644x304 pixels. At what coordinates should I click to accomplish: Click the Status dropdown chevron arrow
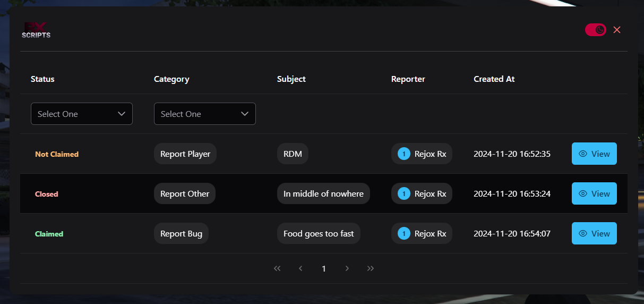coord(122,114)
